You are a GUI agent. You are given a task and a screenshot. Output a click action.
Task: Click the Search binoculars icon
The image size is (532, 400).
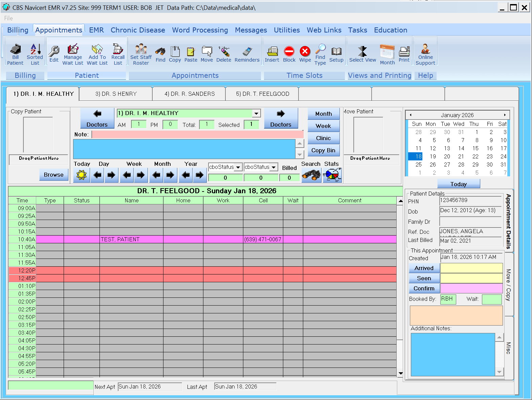[x=311, y=175]
